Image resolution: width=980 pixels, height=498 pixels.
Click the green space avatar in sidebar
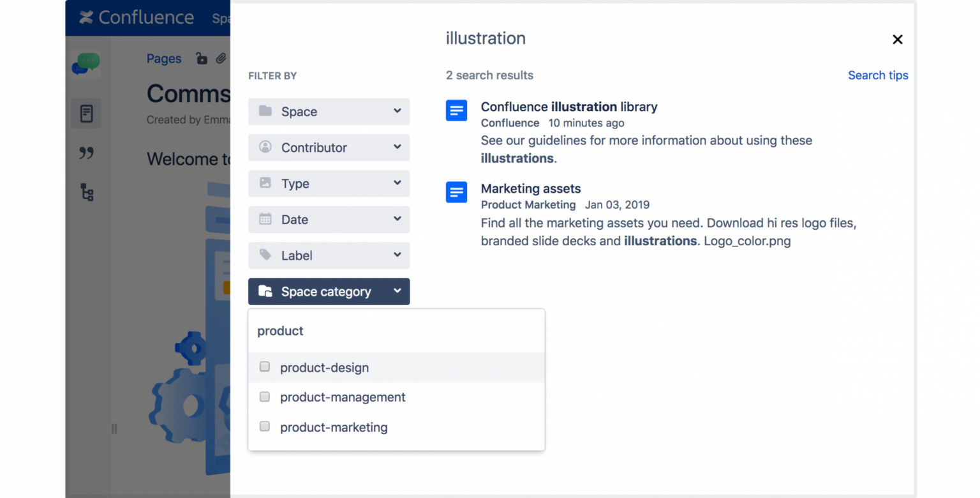[87, 64]
